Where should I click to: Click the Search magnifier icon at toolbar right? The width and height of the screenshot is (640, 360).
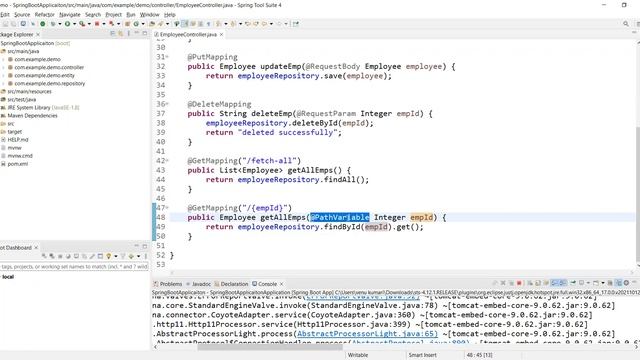626,24
